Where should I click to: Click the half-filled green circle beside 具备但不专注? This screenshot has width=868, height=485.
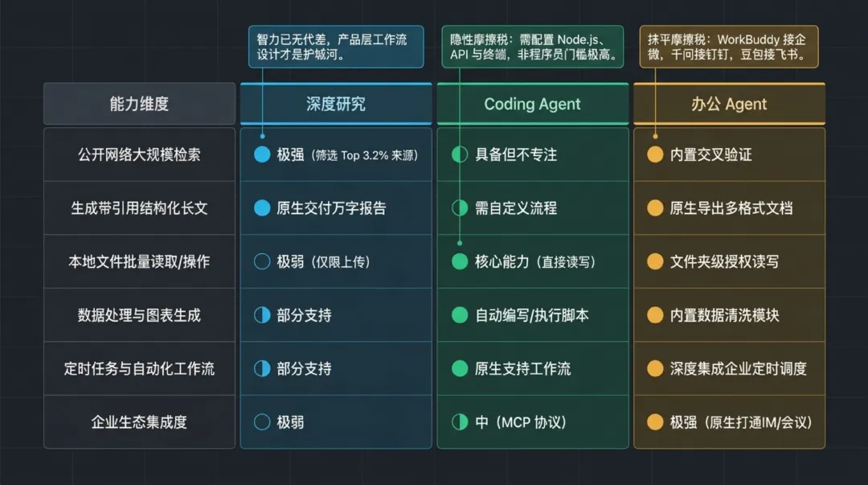pos(460,154)
